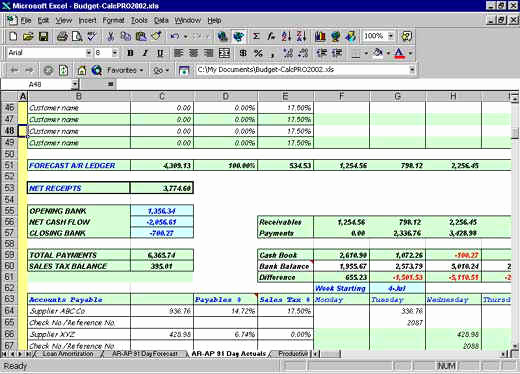Image resolution: width=520 pixels, height=374 pixels.
Task: Open the File menu
Action: [26, 21]
